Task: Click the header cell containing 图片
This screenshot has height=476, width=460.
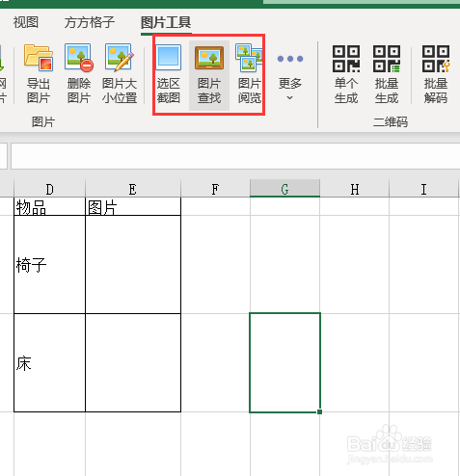Action: click(x=133, y=206)
